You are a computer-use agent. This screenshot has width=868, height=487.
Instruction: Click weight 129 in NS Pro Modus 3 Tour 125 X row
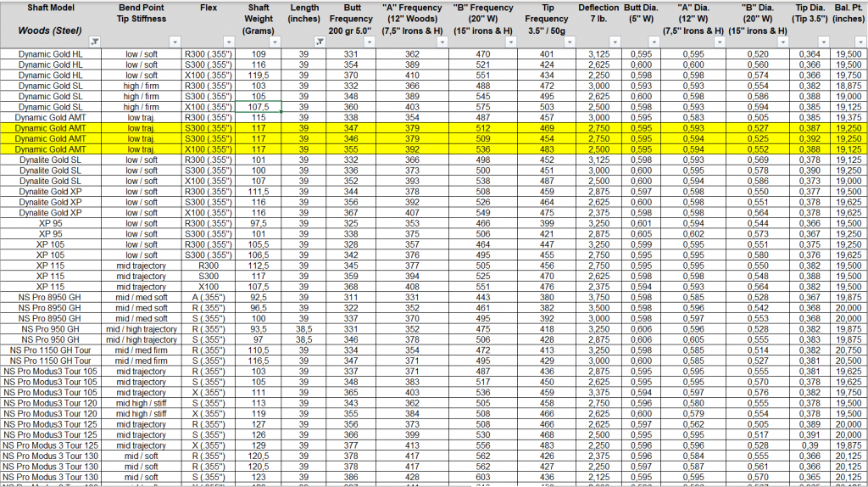coord(259,445)
